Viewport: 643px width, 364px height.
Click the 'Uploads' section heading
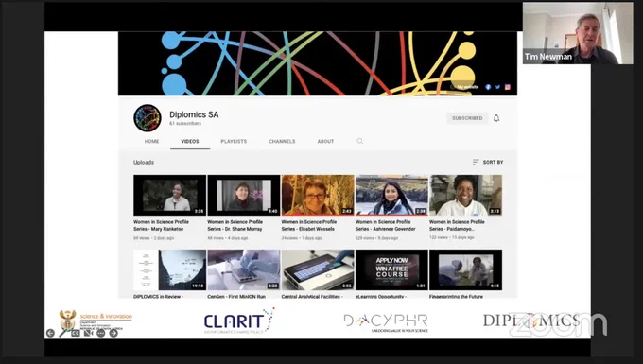pos(144,163)
